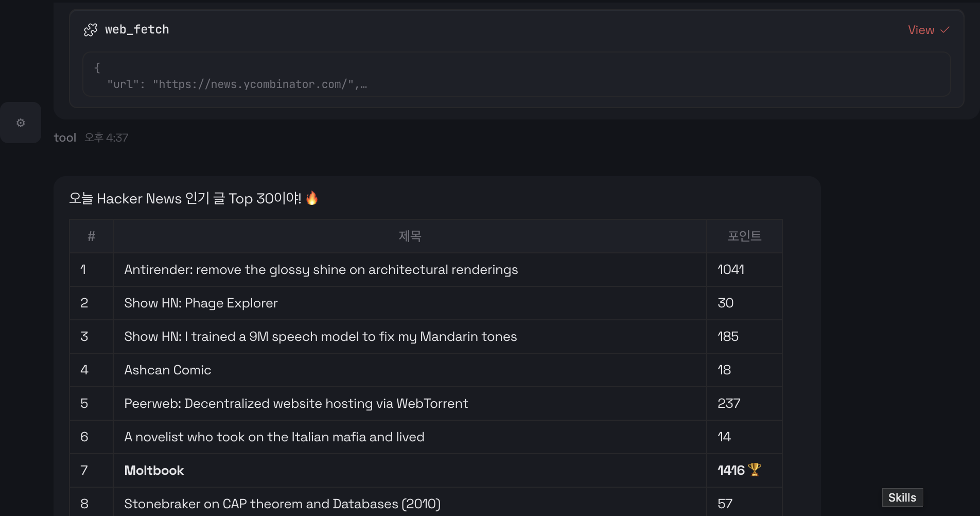Select the 'Antirender: remove the glossy shine' title
The height and width of the screenshot is (516, 980).
click(x=321, y=269)
